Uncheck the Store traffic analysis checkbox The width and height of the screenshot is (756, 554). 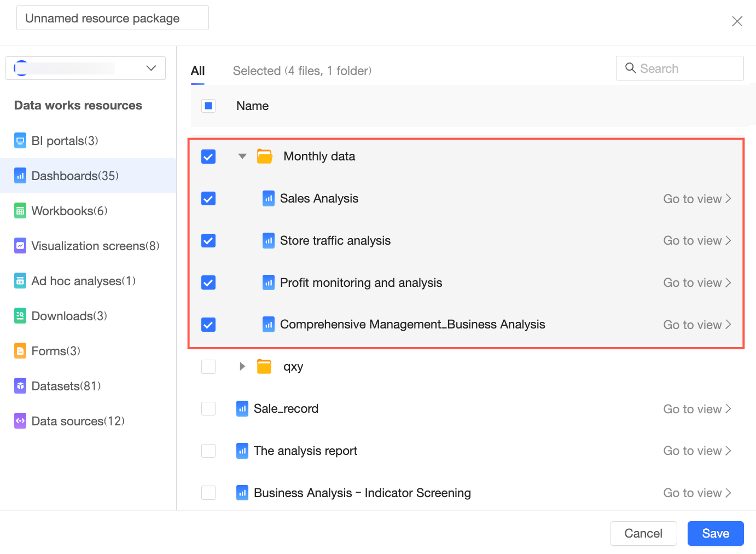pos(208,241)
